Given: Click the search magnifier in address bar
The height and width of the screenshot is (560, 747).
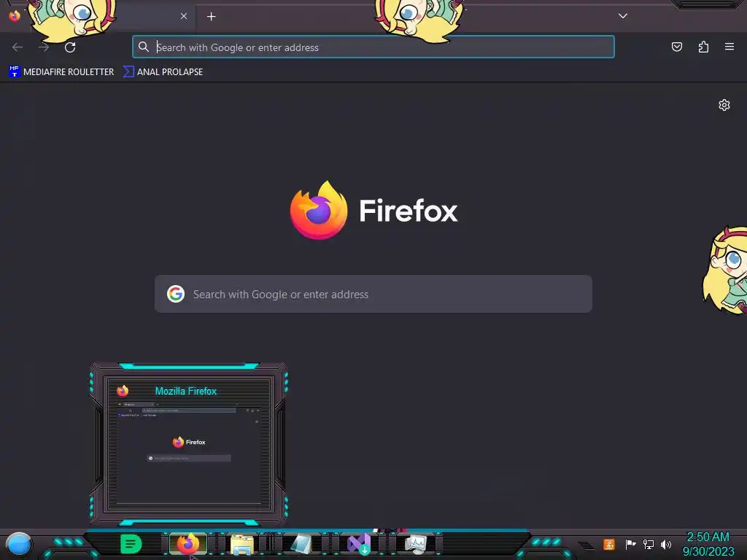Looking at the screenshot, I should pos(144,47).
